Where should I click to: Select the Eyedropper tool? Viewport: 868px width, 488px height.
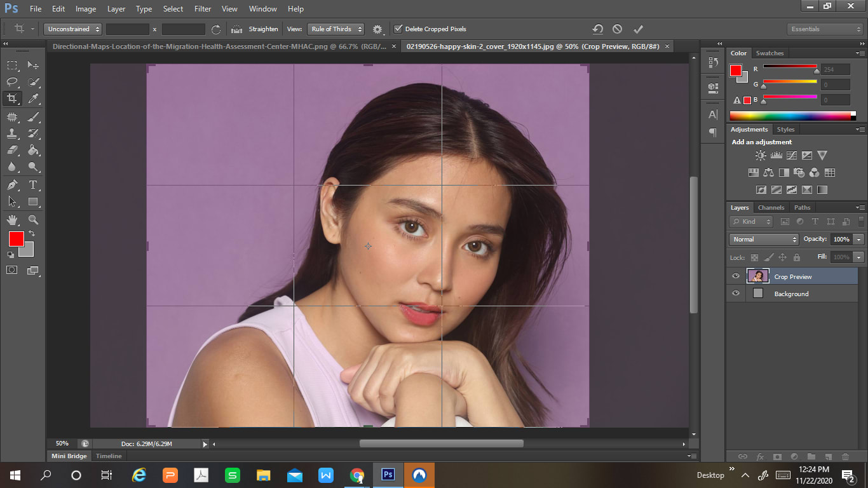click(34, 98)
